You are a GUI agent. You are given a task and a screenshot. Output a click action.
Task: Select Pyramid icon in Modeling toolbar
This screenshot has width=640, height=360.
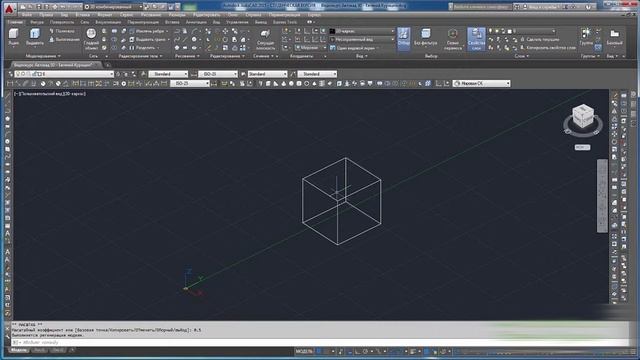coord(315,83)
